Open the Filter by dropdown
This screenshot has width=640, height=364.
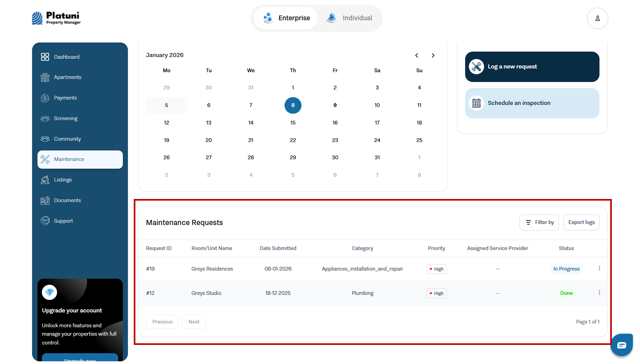(x=539, y=223)
